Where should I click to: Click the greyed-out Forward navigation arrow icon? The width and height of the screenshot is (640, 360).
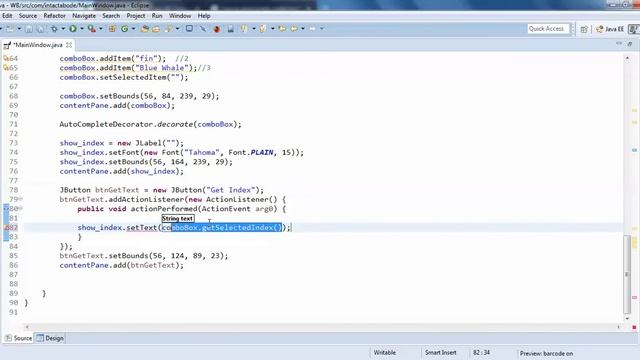[x=313, y=29]
